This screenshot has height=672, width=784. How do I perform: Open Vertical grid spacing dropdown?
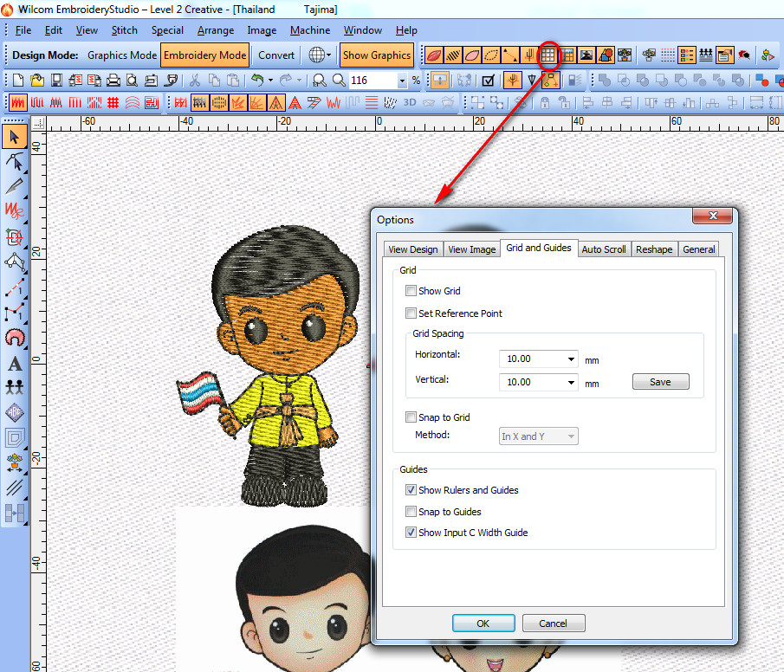[x=571, y=383]
